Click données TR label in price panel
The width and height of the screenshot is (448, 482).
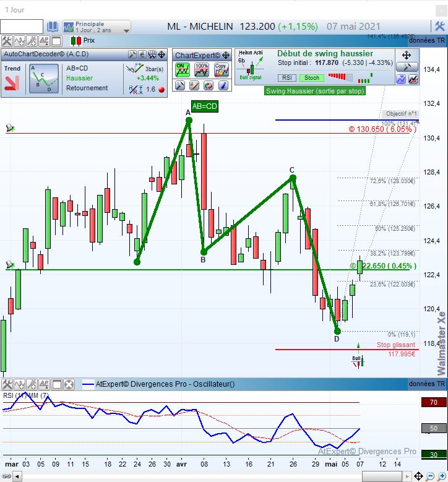pos(427,40)
